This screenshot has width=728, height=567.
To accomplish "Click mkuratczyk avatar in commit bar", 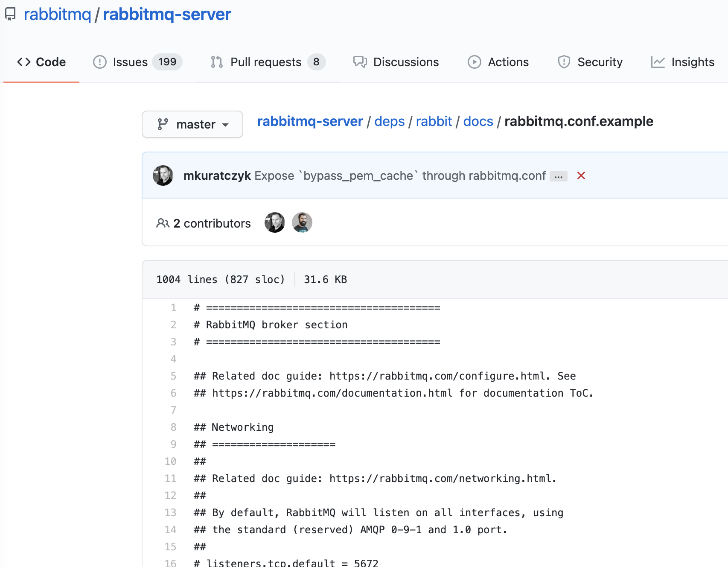I will (163, 175).
